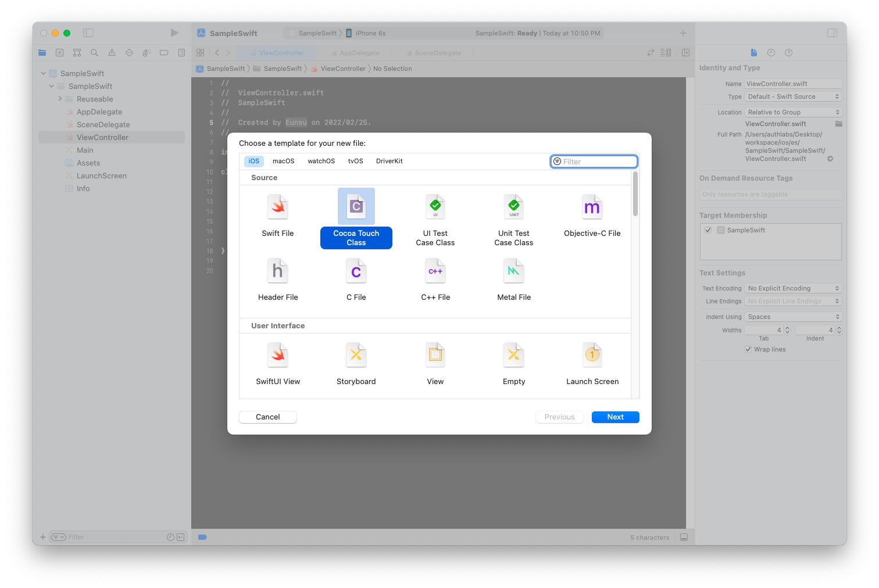Screen dimensions: 879x588
Task: Click the Next button
Action: (616, 417)
